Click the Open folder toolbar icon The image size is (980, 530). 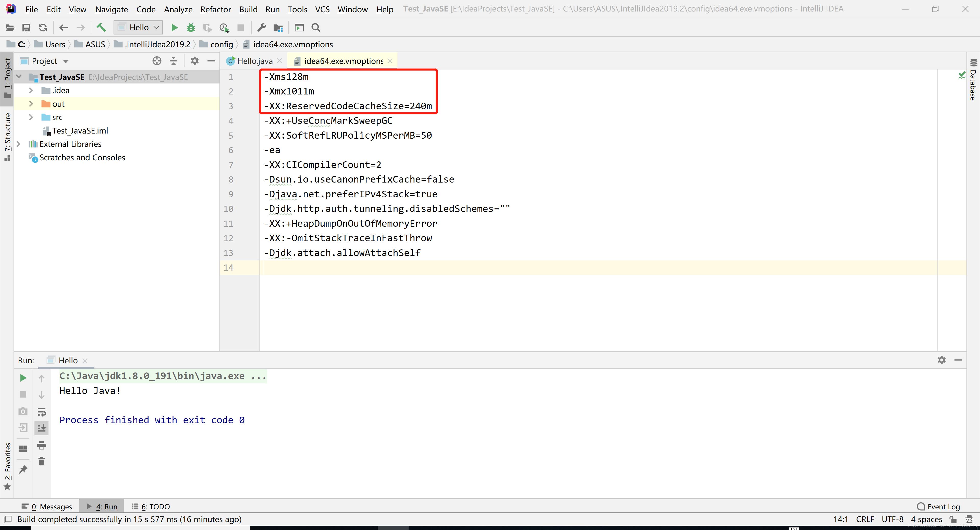tap(10, 27)
